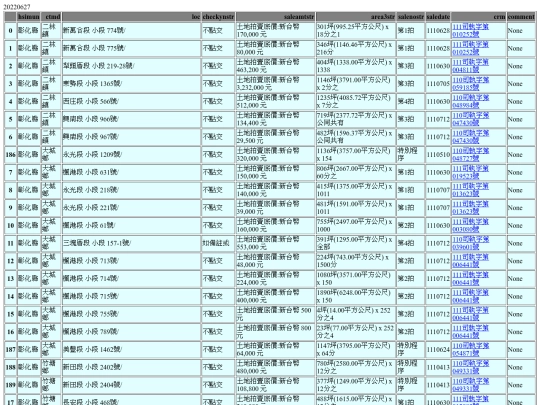Follow the crm link in row 2
The width and height of the screenshot is (540, 405).
(x=470, y=66)
